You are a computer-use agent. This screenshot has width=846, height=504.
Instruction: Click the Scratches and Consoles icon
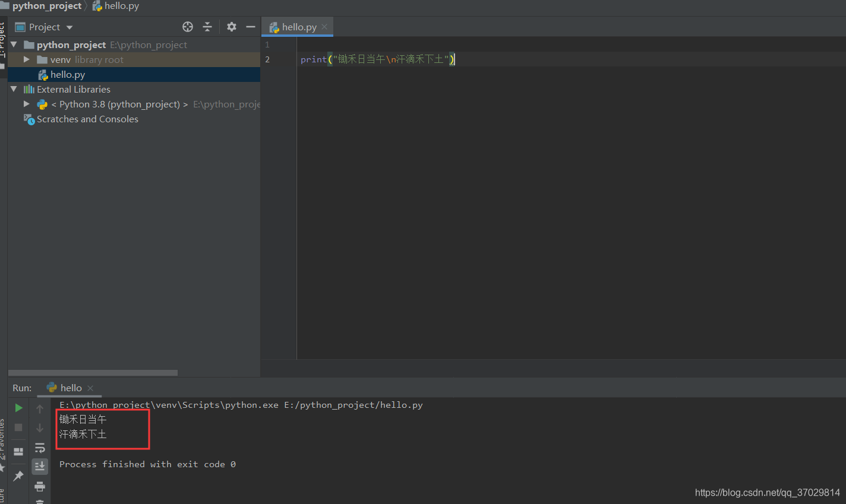[29, 119]
